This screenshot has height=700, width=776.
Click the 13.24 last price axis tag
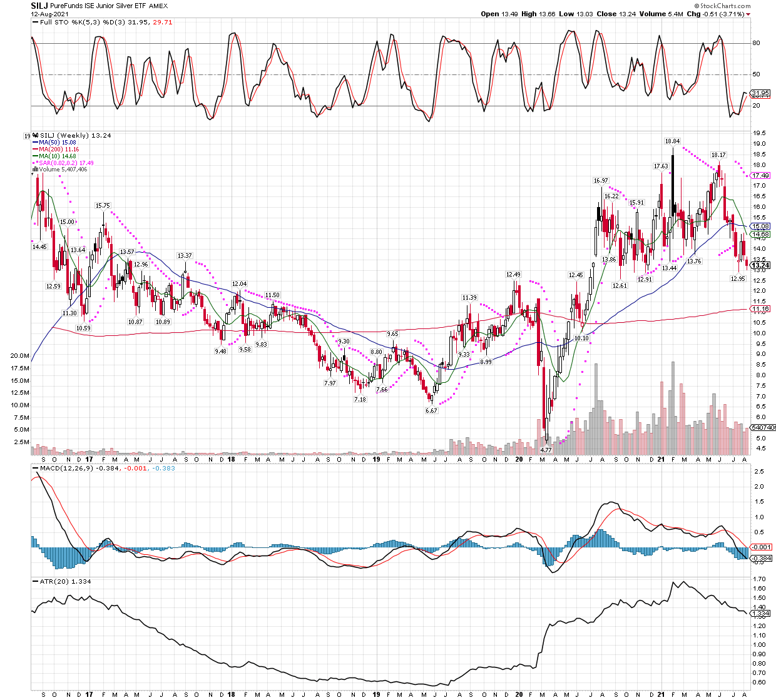pyautogui.click(x=760, y=265)
